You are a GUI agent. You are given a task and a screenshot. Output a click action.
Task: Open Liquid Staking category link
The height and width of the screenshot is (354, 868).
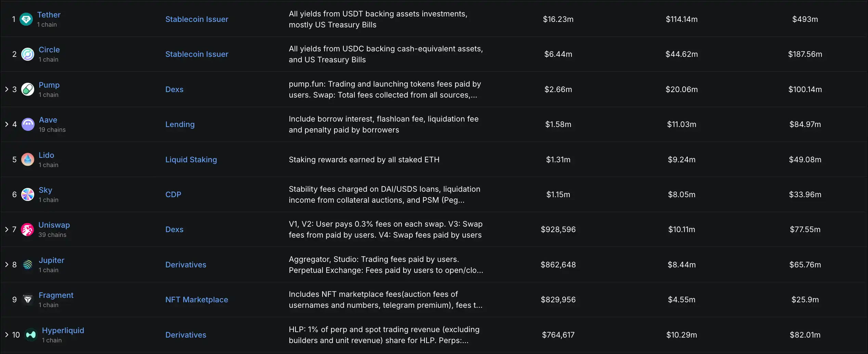click(191, 160)
